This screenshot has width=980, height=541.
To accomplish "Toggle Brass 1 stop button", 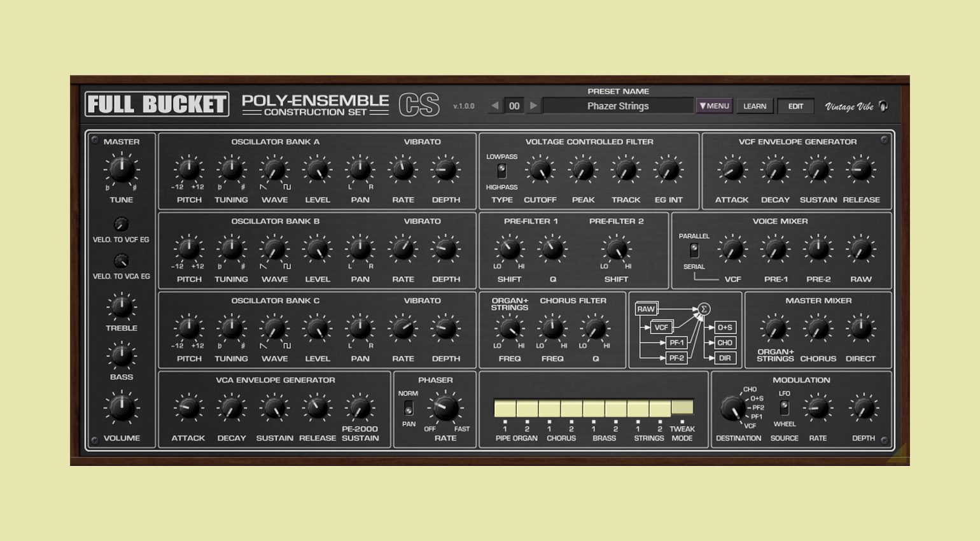I will click(594, 408).
